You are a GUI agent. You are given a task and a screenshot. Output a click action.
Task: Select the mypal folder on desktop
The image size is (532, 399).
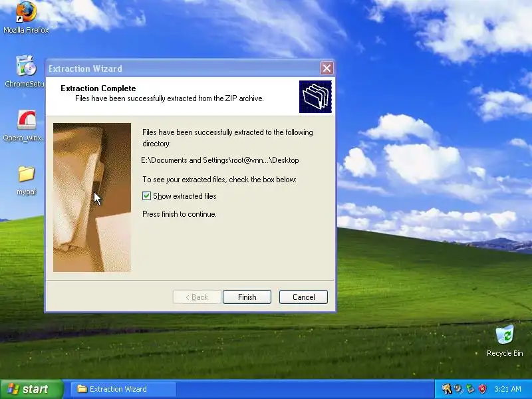pos(26,180)
